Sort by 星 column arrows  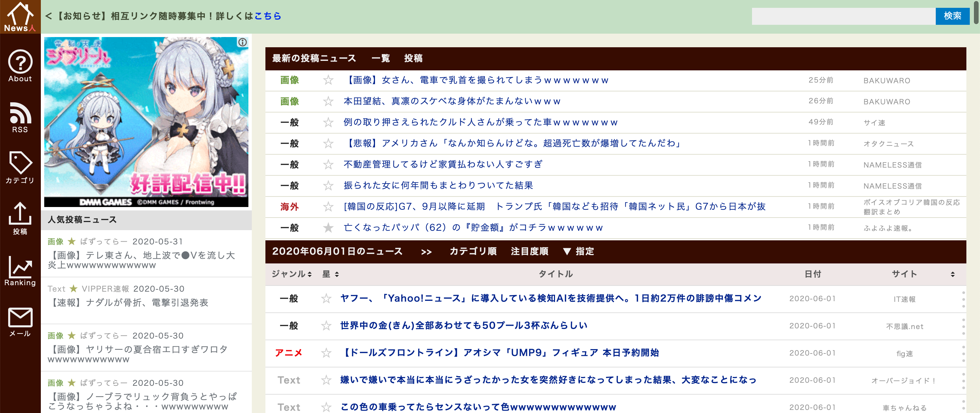(x=337, y=274)
